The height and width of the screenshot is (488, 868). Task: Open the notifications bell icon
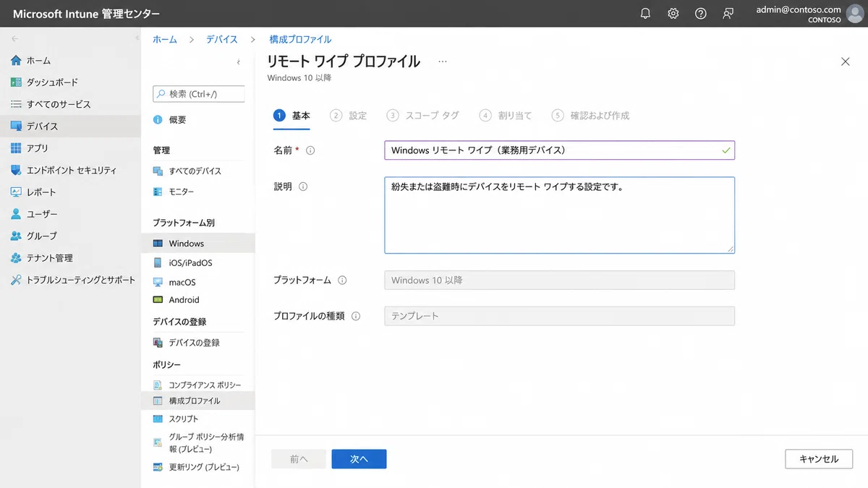pos(645,14)
